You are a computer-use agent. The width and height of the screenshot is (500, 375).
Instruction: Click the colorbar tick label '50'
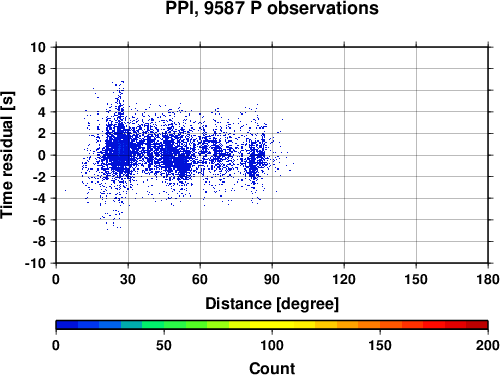164,345
